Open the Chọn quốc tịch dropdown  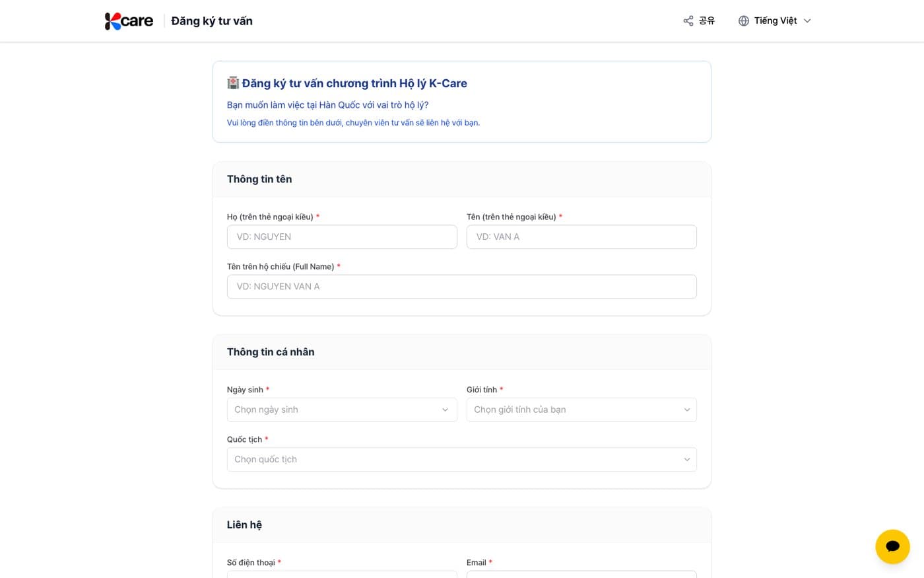click(x=462, y=460)
